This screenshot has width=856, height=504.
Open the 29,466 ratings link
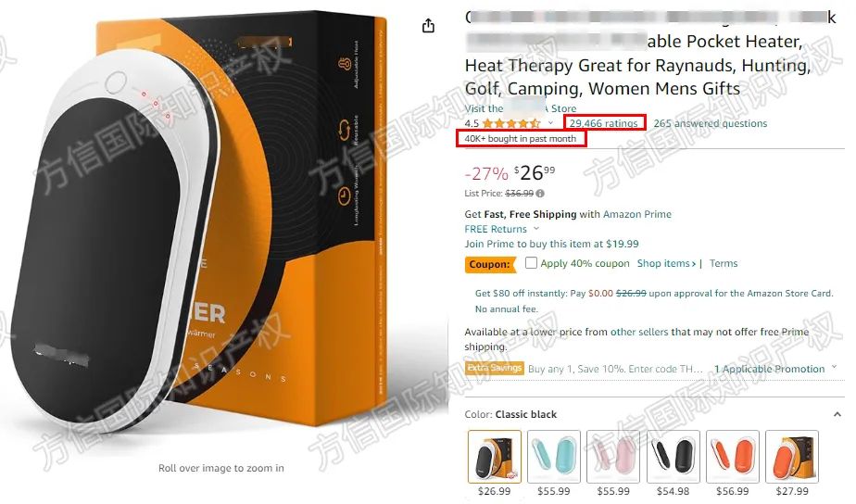(x=604, y=123)
